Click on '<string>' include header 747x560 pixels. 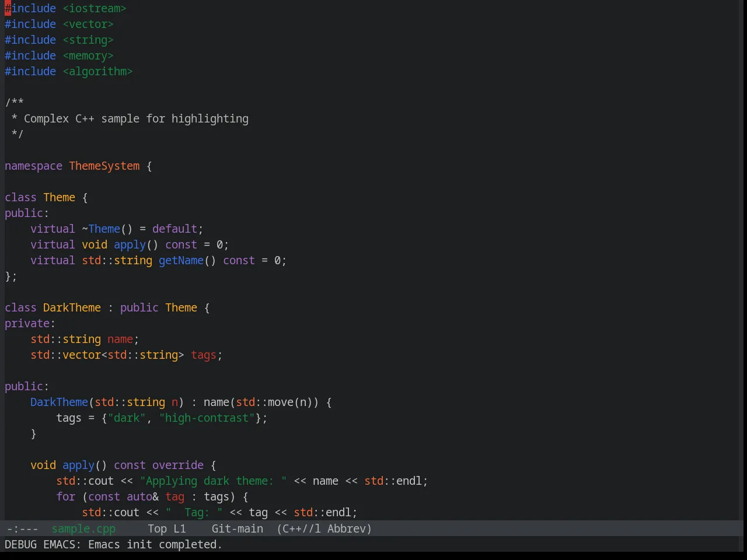pos(88,40)
